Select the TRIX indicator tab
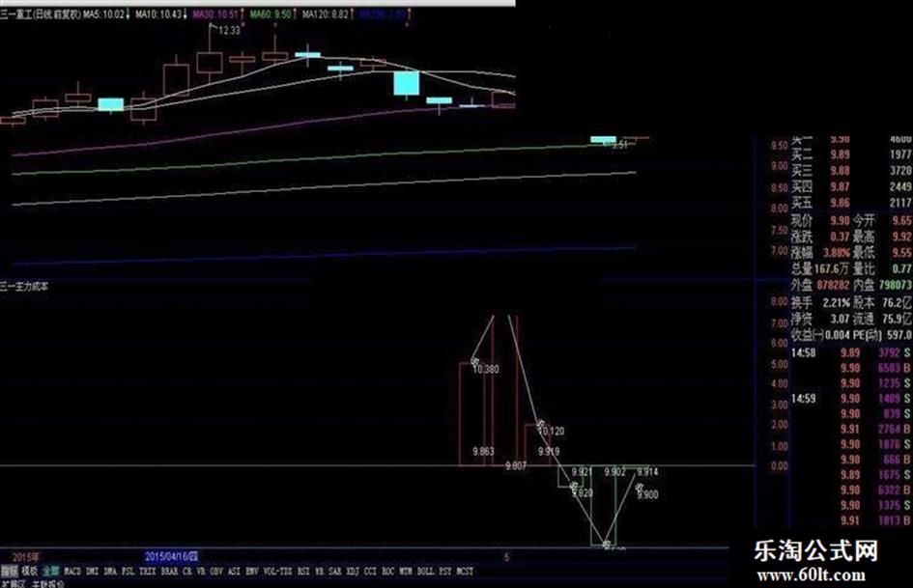 coord(148,572)
